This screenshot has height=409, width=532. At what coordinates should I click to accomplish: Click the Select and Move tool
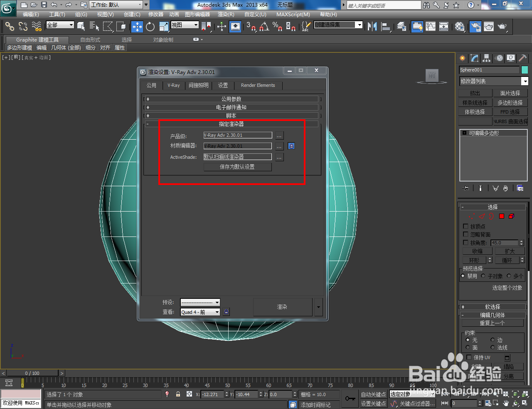pos(137,27)
